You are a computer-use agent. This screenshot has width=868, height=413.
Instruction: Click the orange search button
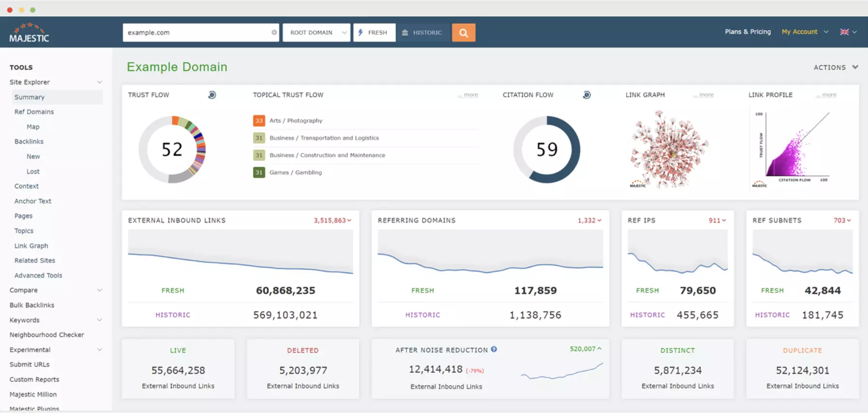(464, 32)
